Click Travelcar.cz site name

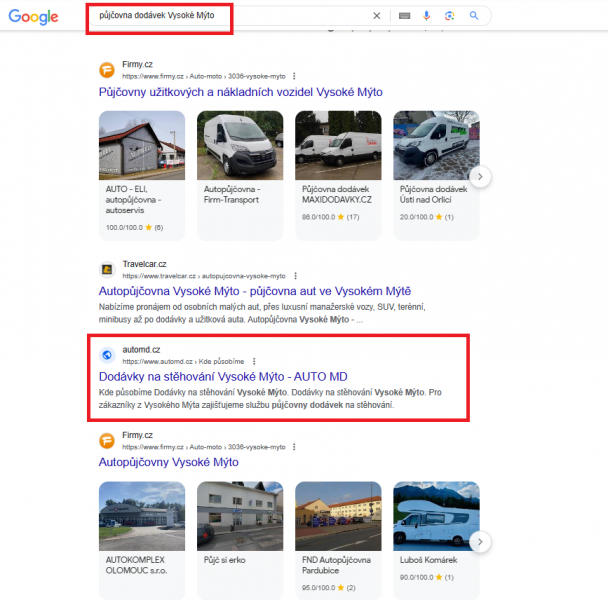pyautogui.click(x=144, y=264)
